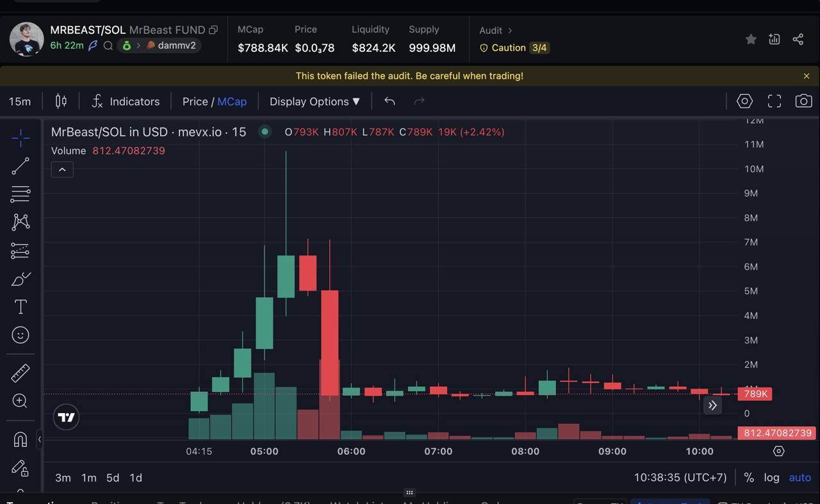The width and height of the screenshot is (820, 504).
Task: Open candlestick chart type selector
Action: click(x=61, y=101)
